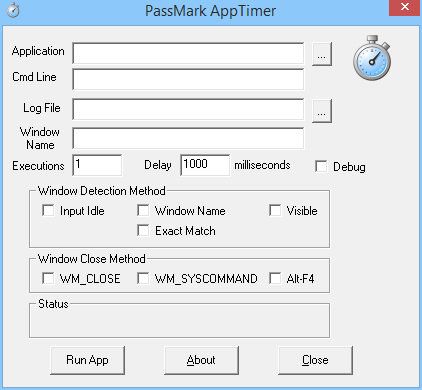
Task: Check Window Name detection method
Action: point(143,210)
